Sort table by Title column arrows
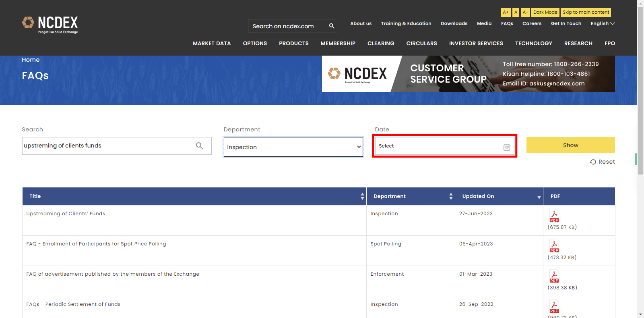The image size is (644, 318). (x=362, y=196)
